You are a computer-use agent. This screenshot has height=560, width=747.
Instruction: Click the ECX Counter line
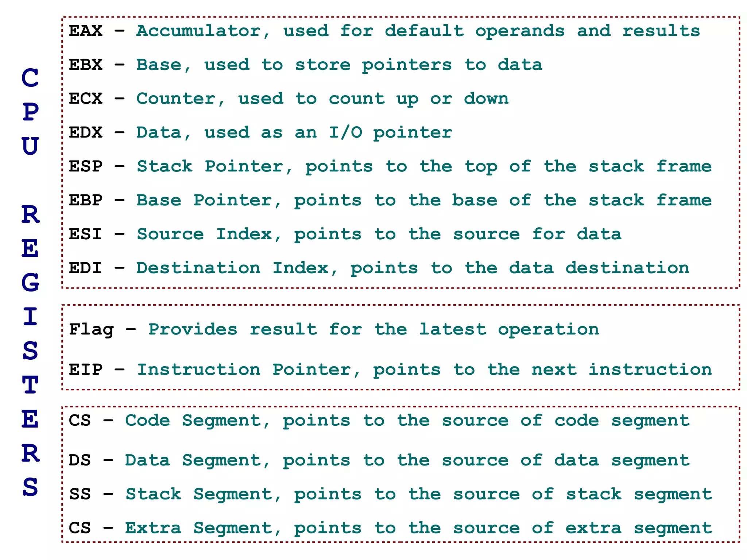point(289,99)
